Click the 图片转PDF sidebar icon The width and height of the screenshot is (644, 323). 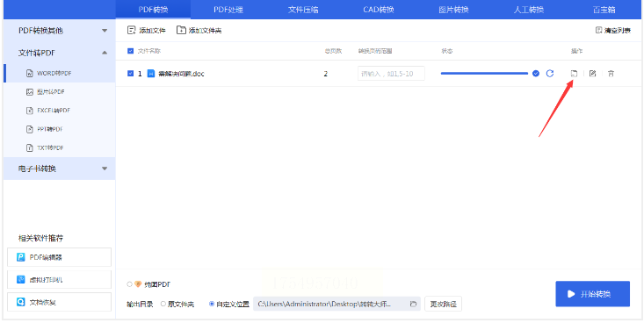pos(30,92)
